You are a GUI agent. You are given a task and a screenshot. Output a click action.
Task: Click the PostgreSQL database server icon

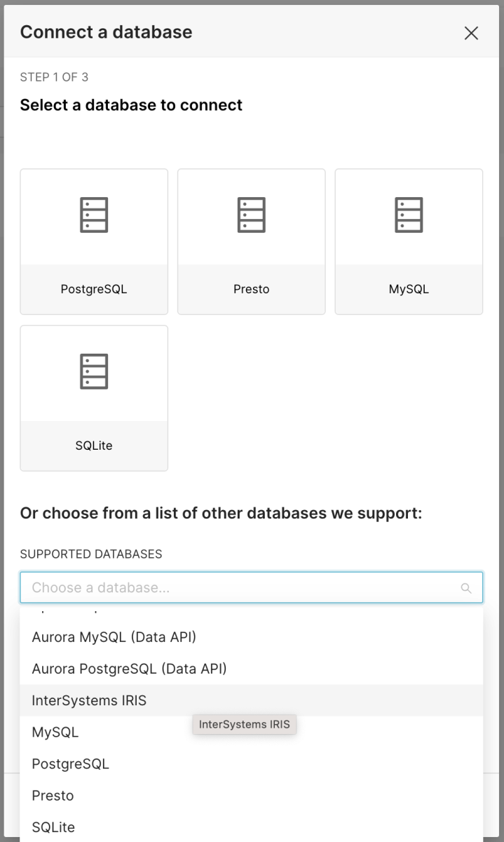[94, 215]
